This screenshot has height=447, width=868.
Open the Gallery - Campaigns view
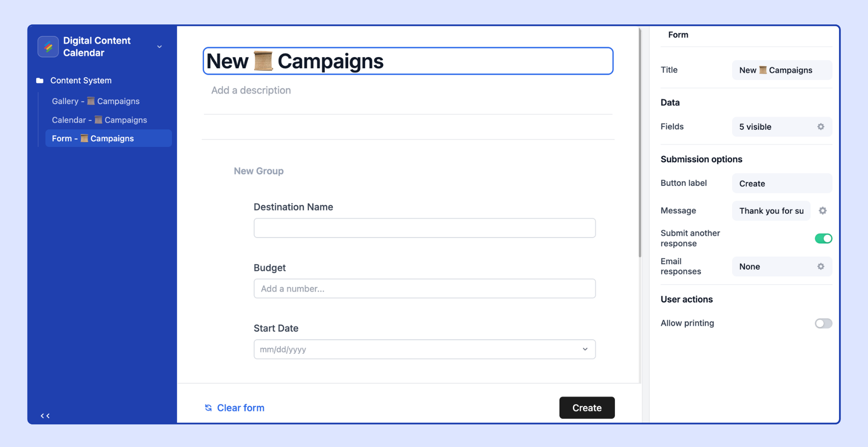[x=96, y=101]
